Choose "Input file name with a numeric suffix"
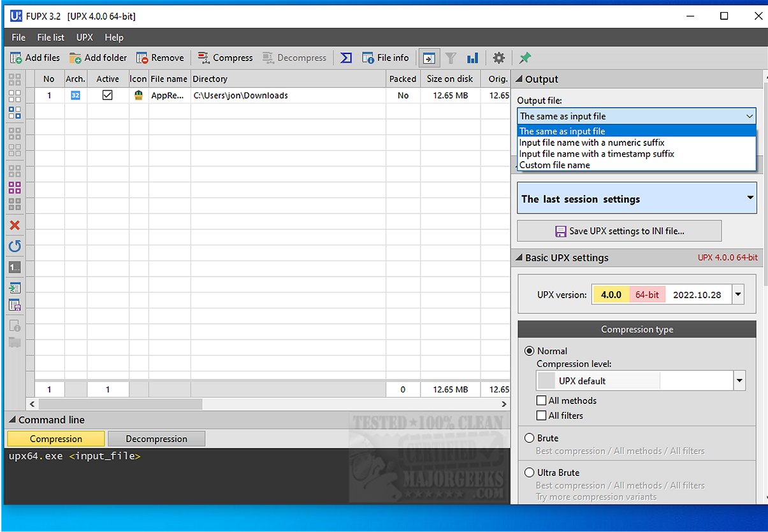Screen dimensions: 768x532 [x=637, y=143]
